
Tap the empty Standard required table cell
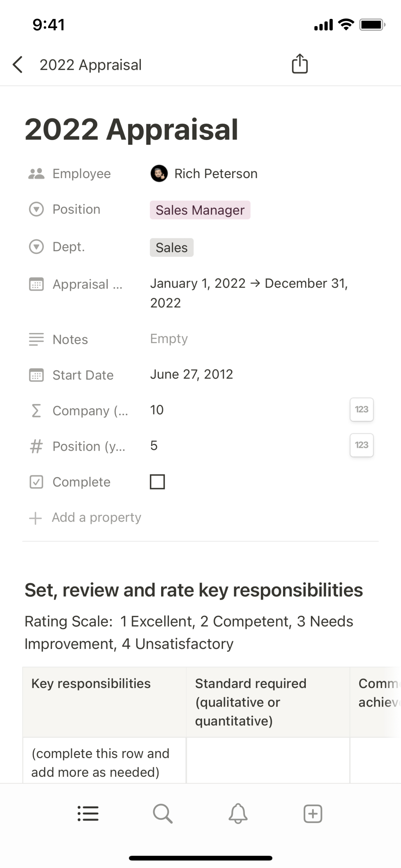pos(268,761)
